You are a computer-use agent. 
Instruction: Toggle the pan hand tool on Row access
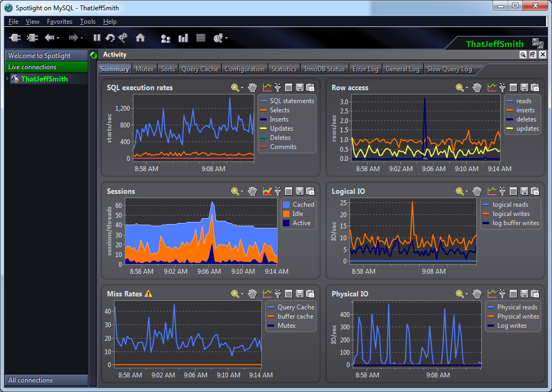click(x=477, y=87)
